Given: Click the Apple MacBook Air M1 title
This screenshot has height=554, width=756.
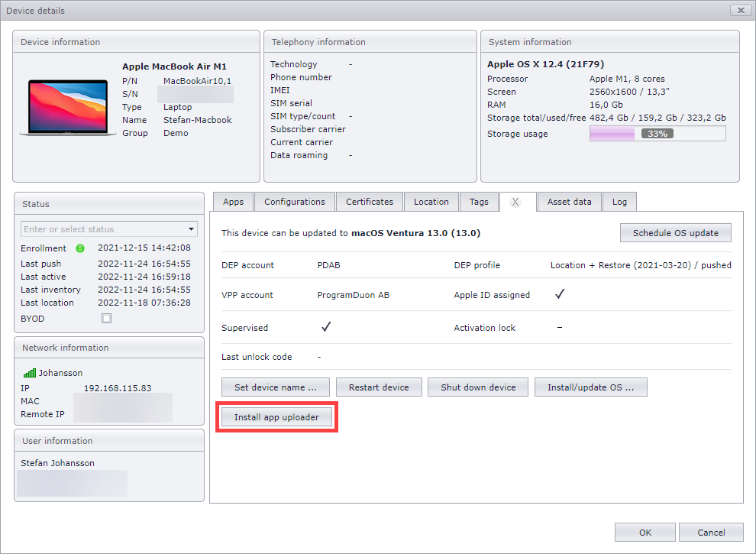Looking at the screenshot, I should 174,66.
